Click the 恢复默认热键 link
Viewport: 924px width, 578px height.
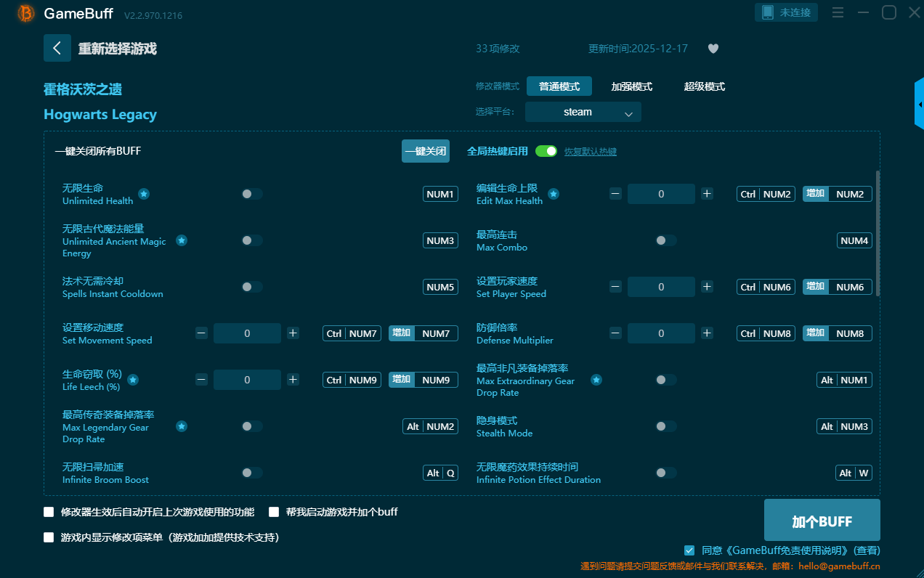coord(590,152)
